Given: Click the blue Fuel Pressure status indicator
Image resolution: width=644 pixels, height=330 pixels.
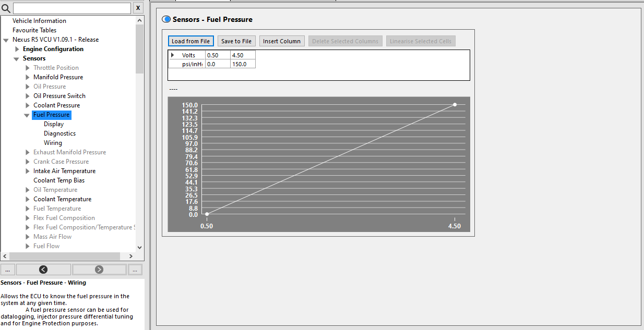Looking at the screenshot, I should tap(166, 19).
